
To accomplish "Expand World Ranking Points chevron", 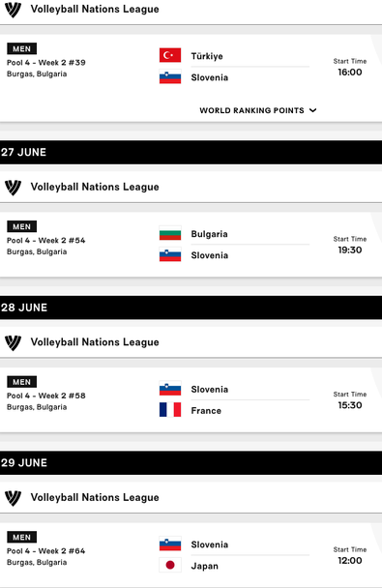I will 313,110.
